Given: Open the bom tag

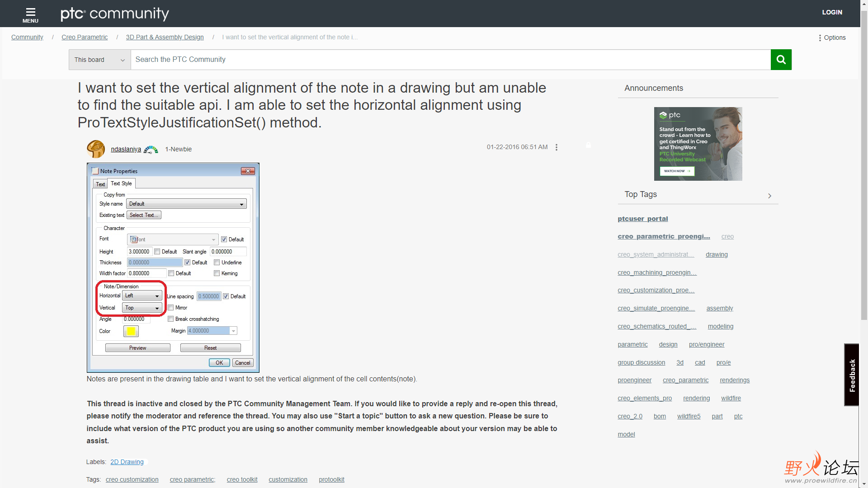Looking at the screenshot, I should pos(660,416).
